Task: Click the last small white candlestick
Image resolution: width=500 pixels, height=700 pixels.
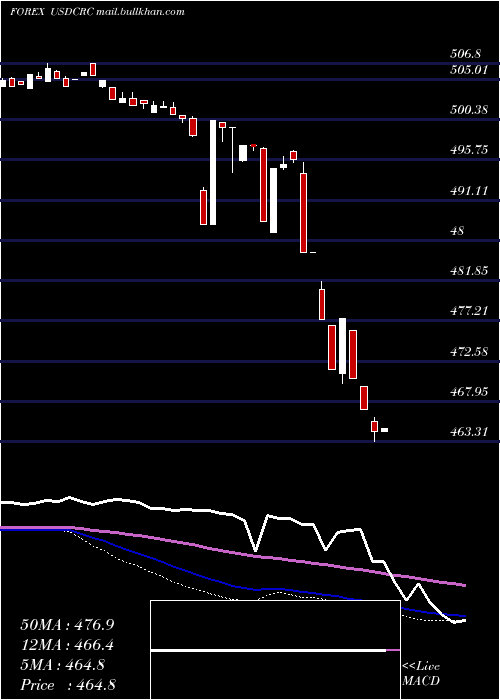Action: (384, 430)
